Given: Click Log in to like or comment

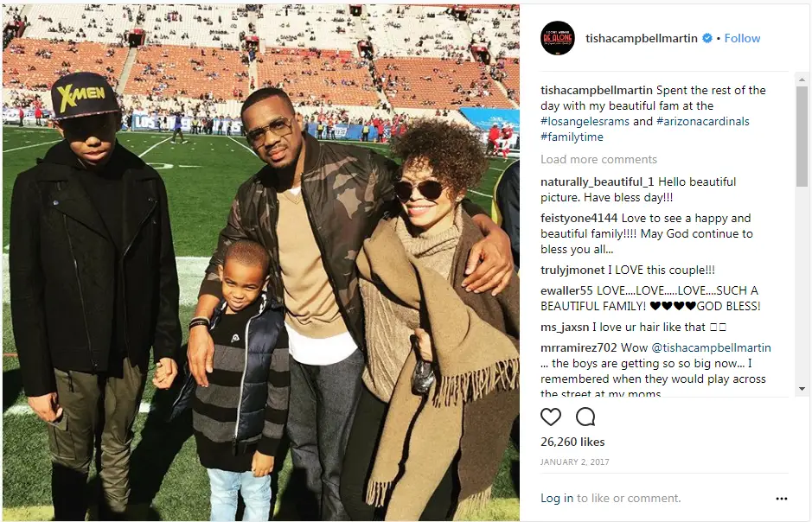Looking at the screenshot, I should click(557, 498).
